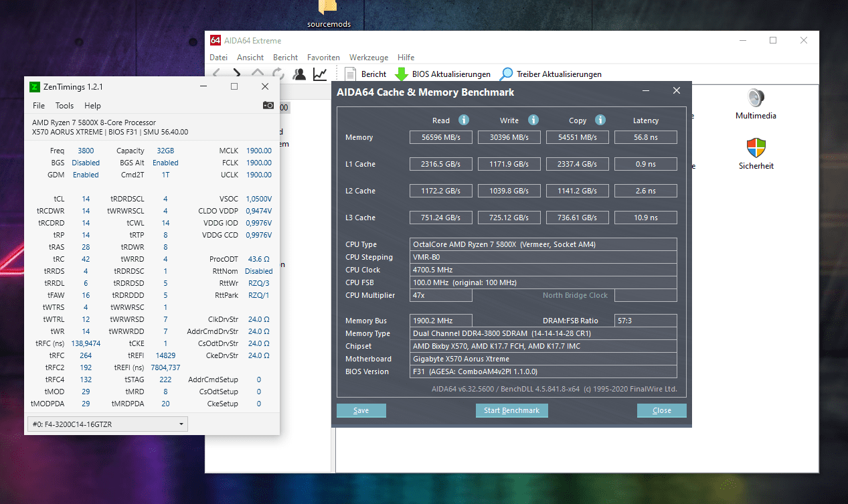
Task: Click the AIDA64 up-level arrow
Action: click(x=258, y=74)
